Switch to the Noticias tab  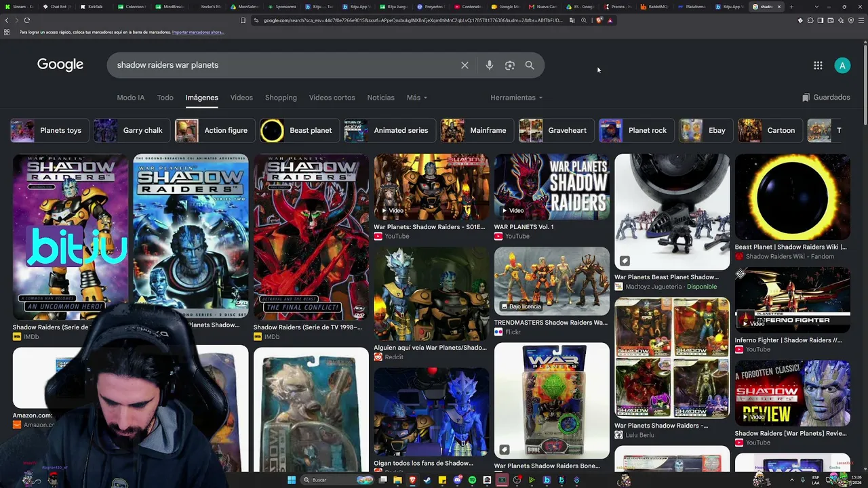pos(380,98)
